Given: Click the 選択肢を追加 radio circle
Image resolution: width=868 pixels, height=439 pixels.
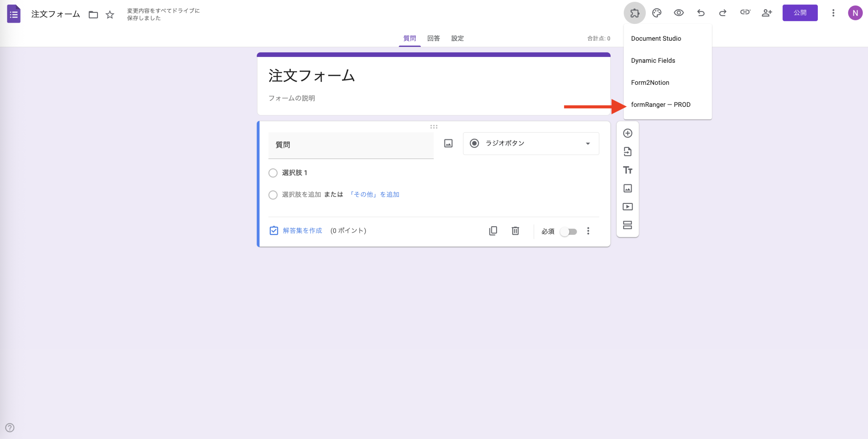Looking at the screenshot, I should pyautogui.click(x=273, y=195).
